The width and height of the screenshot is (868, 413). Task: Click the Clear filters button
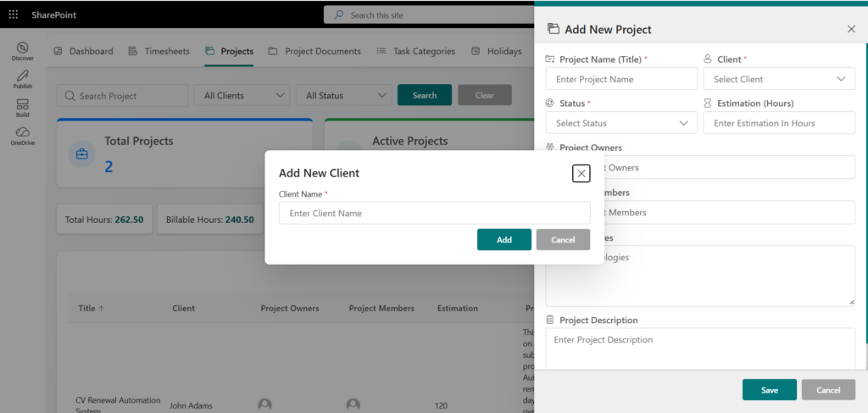point(484,95)
